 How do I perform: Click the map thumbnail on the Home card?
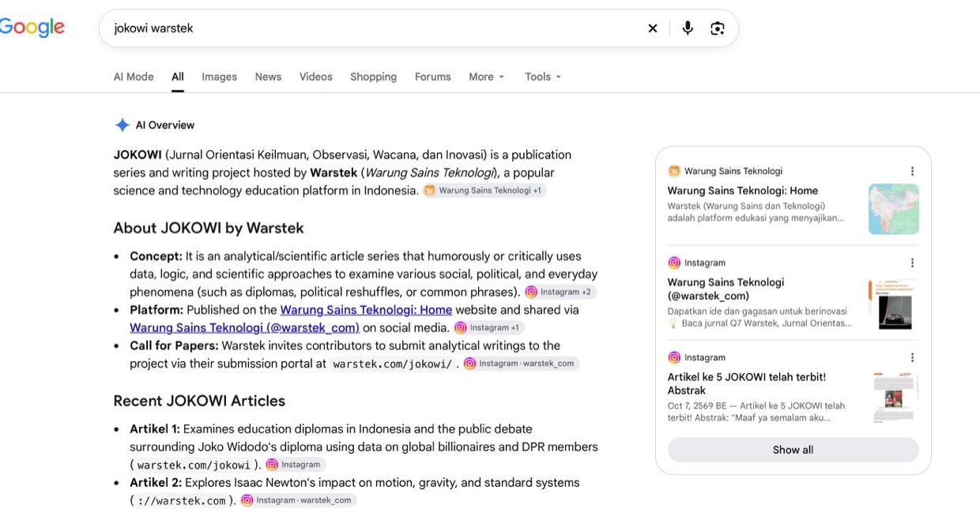[894, 209]
